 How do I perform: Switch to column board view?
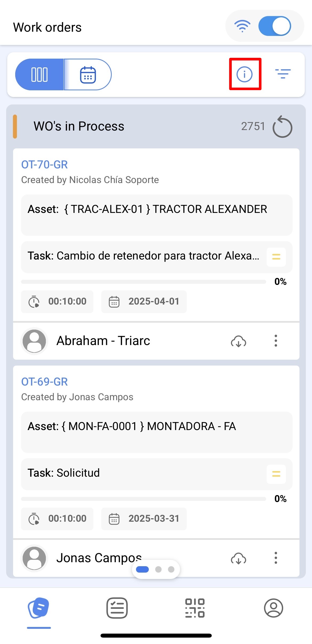(39, 75)
